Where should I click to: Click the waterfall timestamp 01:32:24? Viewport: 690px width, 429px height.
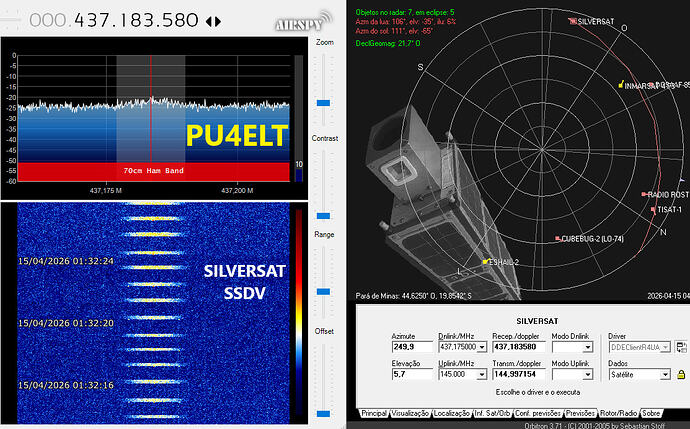(x=66, y=261)
